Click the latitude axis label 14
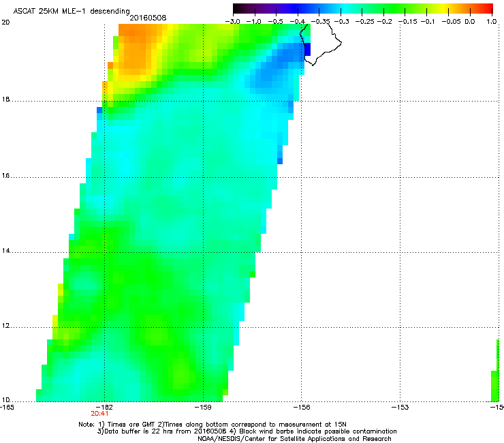The width and height of the screenshot is (504, 443). [5, 251]
